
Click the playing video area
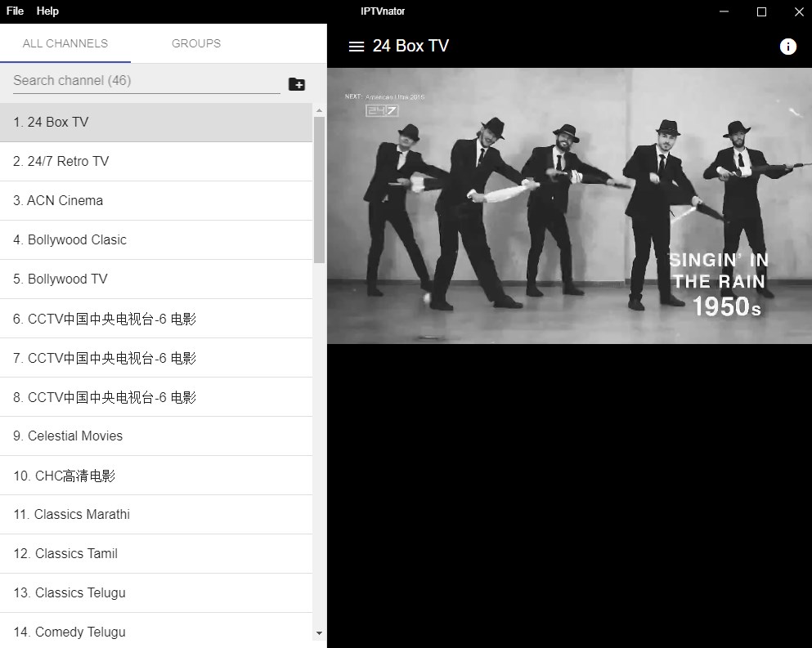(569, 204)
